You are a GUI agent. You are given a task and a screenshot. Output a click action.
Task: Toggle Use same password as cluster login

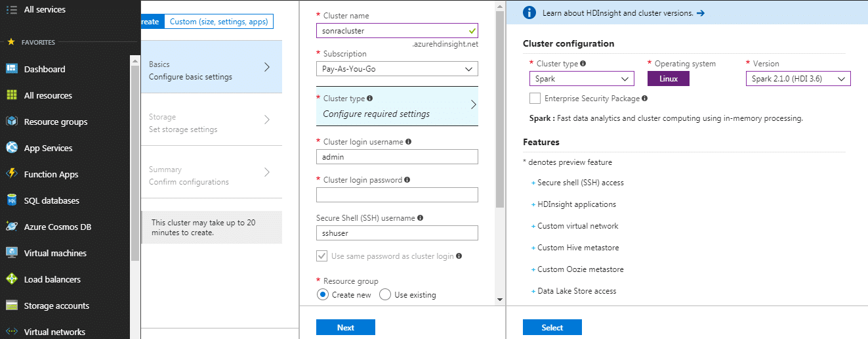322,256
